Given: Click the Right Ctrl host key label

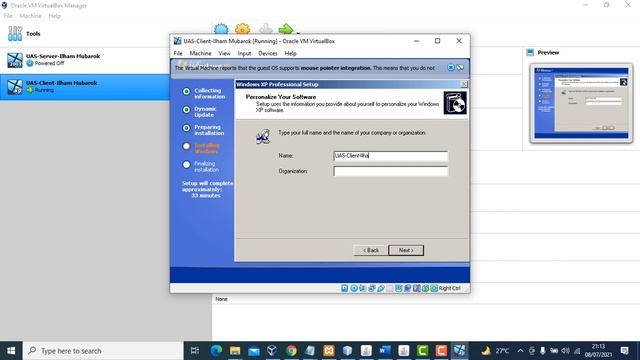Looking at the screenshot, I should [450, 288].
